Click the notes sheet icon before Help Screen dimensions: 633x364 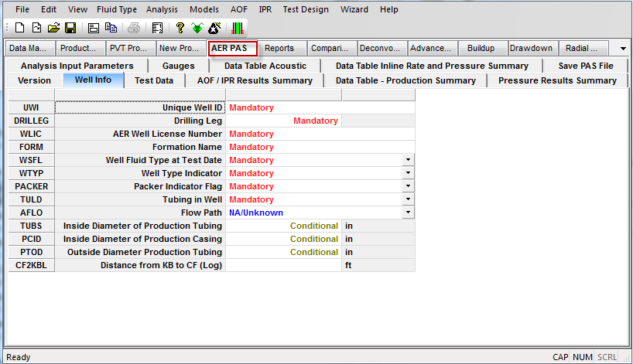coord(156,28)
